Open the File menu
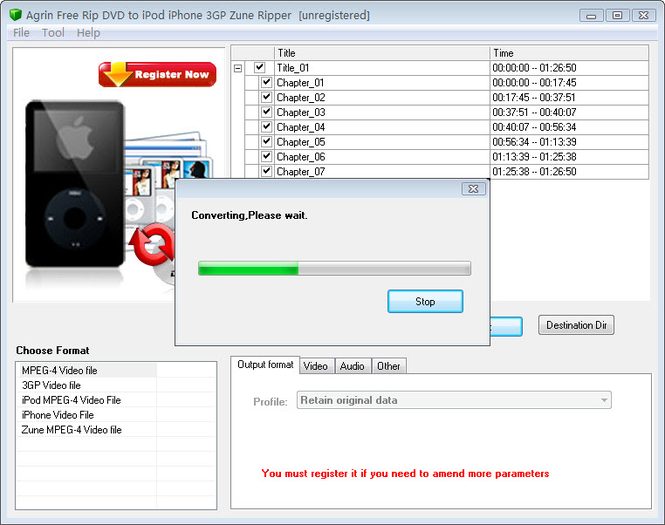This screenshot has height=525, width=665. 21,33
